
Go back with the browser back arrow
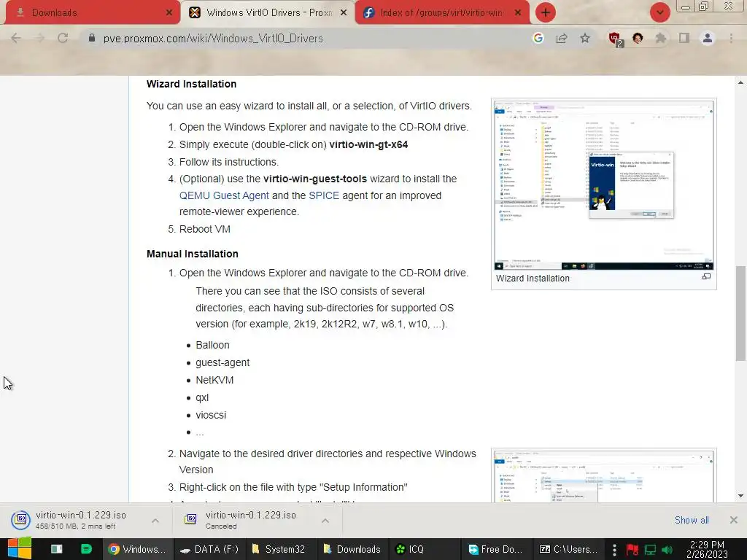pyautogui.click(x=16, y=38)
